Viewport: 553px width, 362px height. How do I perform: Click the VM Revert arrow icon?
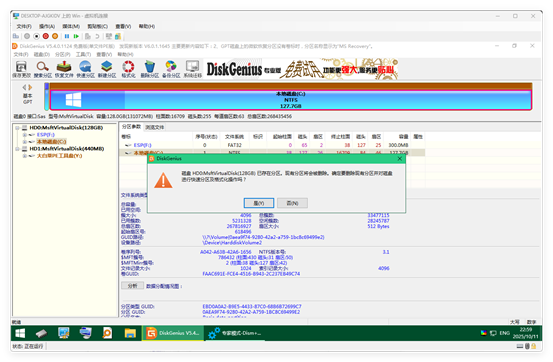(x=97, y=36)
